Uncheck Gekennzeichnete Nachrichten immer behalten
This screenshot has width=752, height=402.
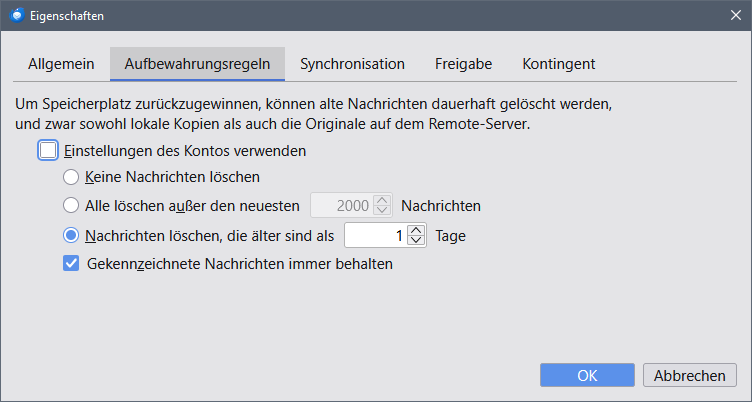tap(71, 265)
